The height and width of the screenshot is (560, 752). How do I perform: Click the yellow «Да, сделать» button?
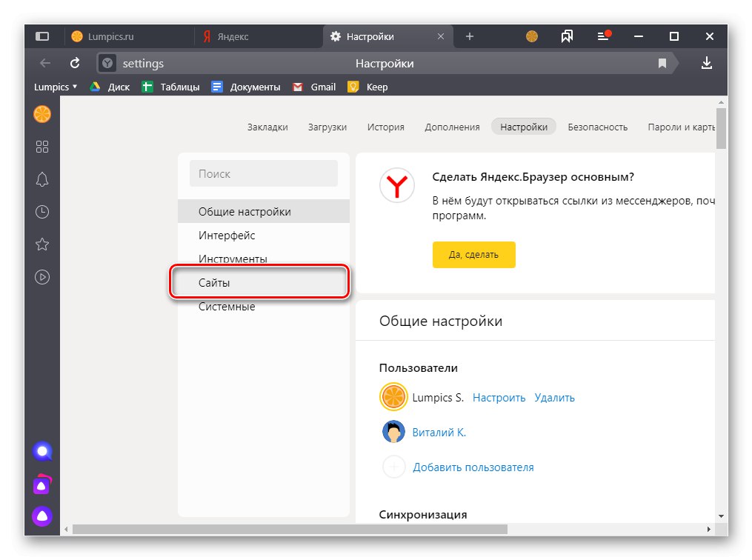pyautogui.click(x=473, y=254)
